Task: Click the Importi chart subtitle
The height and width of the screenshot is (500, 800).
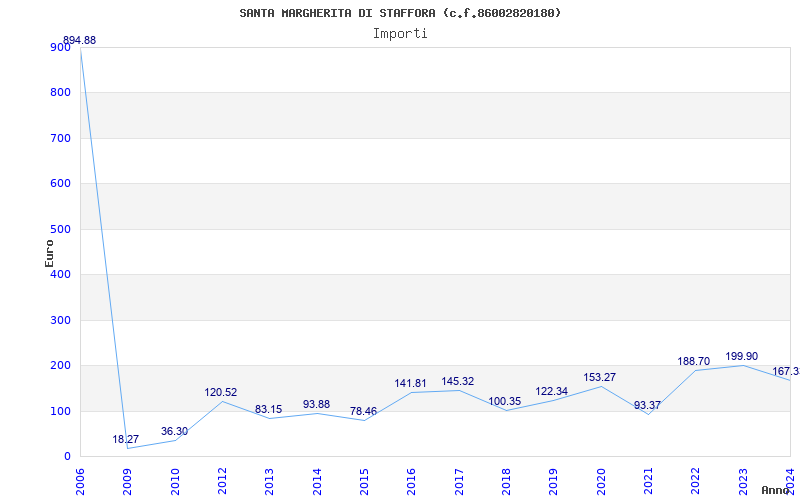Action: (400, 33)
